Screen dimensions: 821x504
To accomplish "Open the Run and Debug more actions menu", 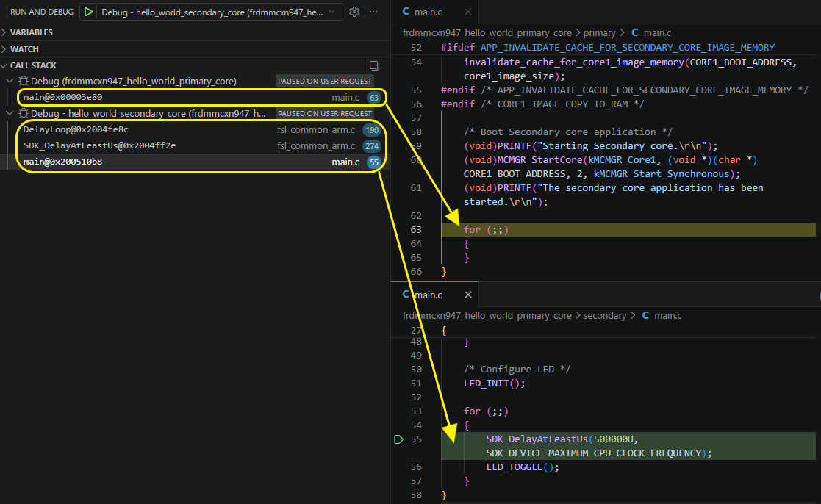I will pos(373,12).
